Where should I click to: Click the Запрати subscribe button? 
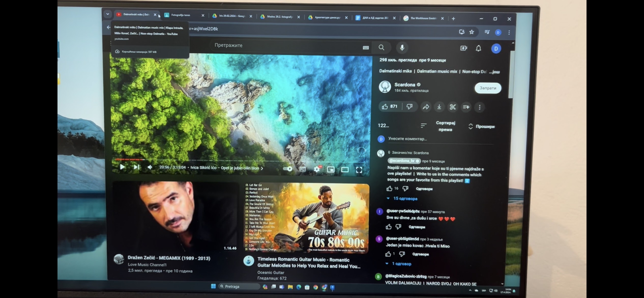pos(488,88)
